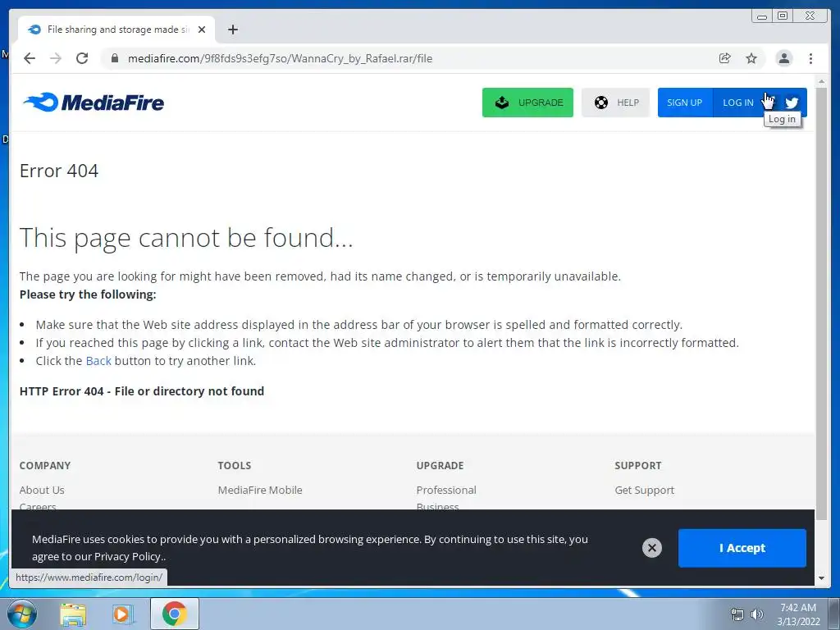Screen dimensions: 840x630
Task: Click the 'Please try the following:' text
Action: point(88,294)
